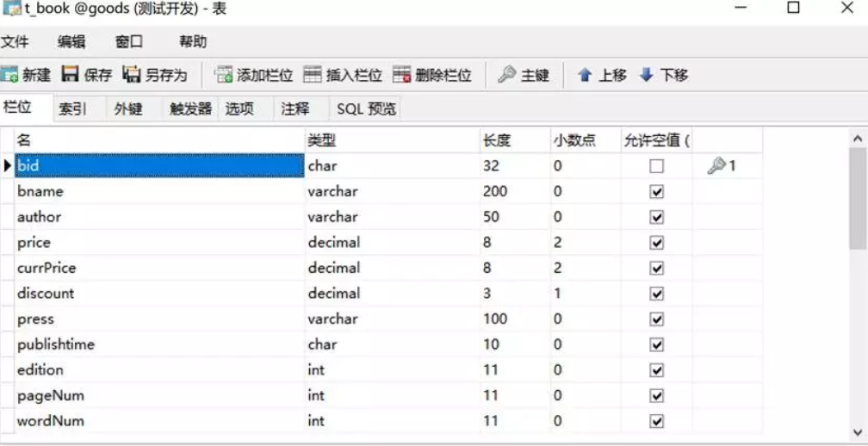Click length 200 of bname
The image size is (868, 446).
pyautogui.click(x=515, y=191)
